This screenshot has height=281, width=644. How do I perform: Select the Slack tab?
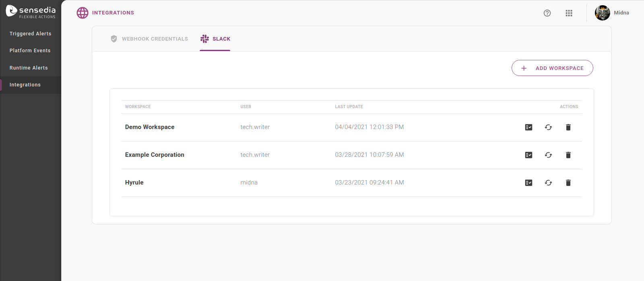coord(215,39)
